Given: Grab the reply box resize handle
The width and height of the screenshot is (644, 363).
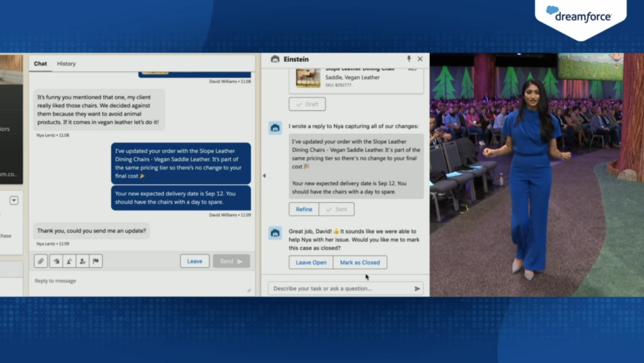Looking at the screenshot, I should 248,290.
